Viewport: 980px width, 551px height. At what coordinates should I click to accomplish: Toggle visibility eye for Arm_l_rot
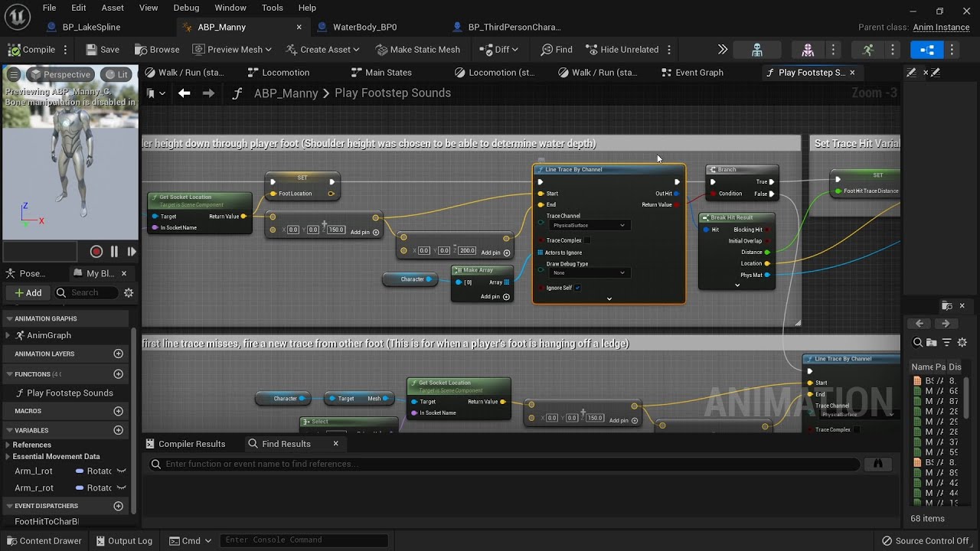pos(121,471)
